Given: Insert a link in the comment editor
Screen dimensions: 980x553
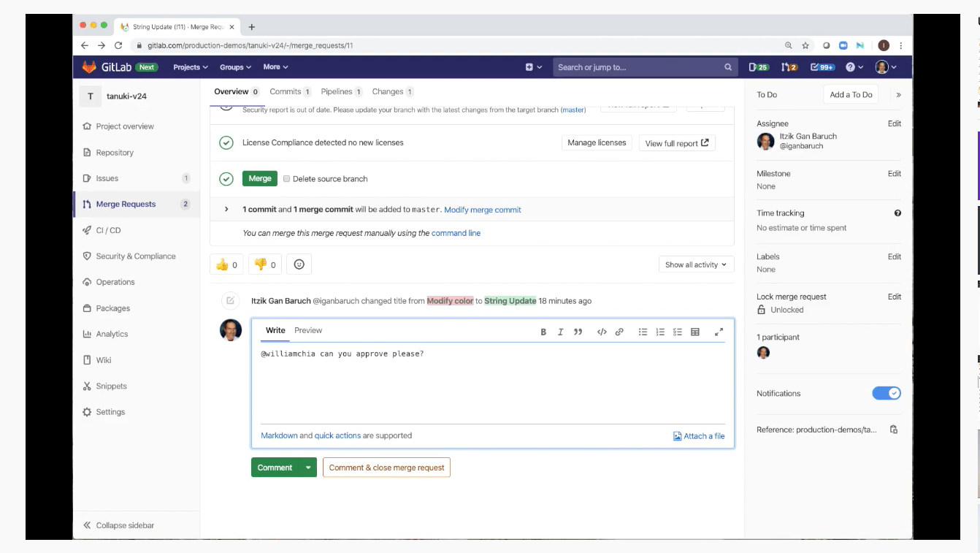Looking at the screenshot, I should pyautogui.click(x=617, y=331).
